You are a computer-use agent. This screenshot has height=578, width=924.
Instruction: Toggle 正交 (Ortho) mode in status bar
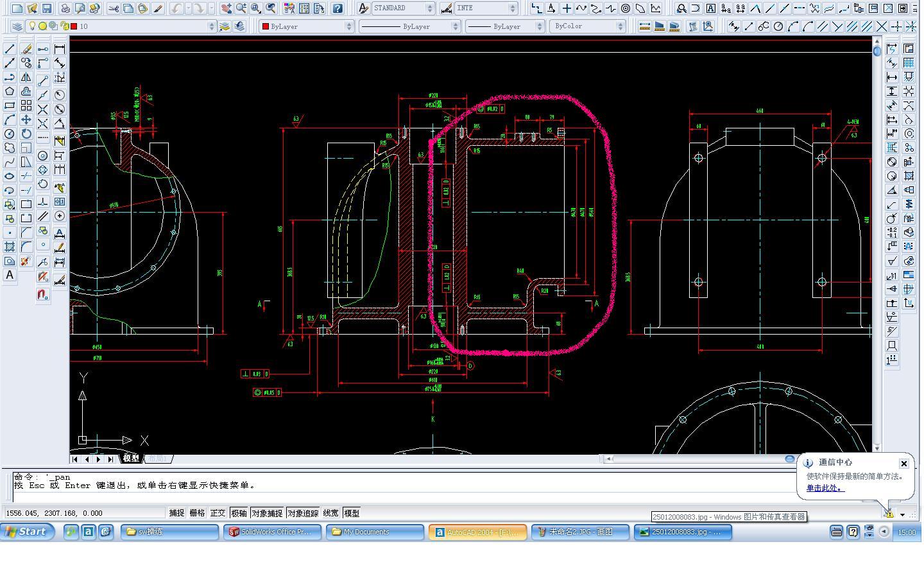[218, 513]
